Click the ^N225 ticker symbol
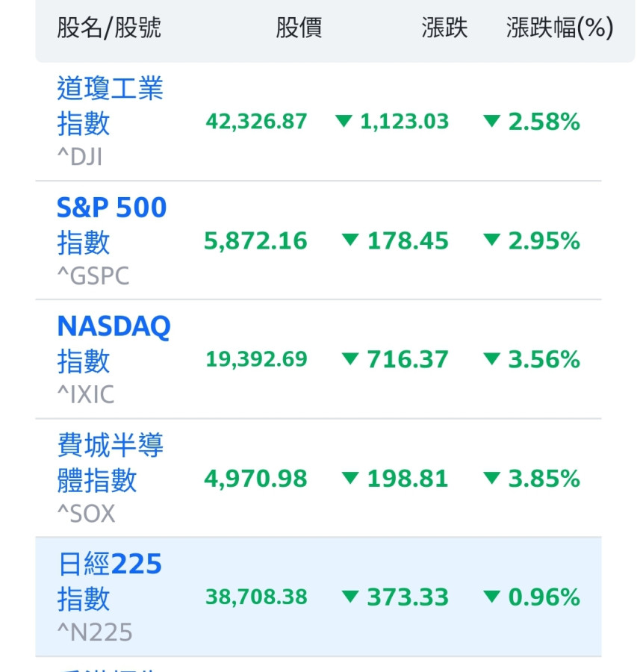637x672 pixels. (95, 633)
